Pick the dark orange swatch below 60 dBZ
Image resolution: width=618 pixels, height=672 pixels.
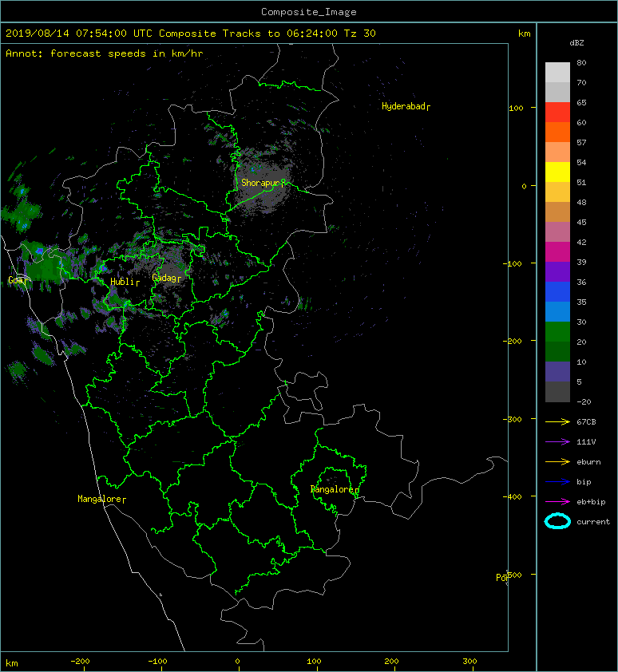[557, 132]
